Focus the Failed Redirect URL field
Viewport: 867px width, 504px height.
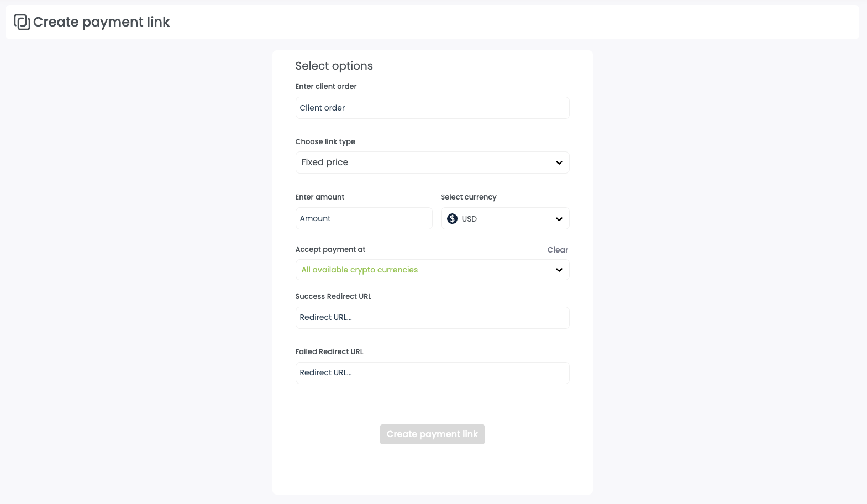pyautogui.click(x=432, y=373)
